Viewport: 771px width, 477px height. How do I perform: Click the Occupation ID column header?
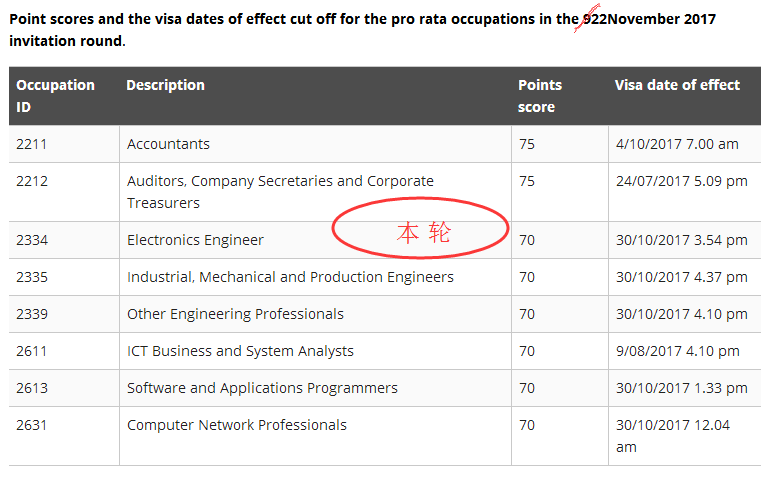[55, 95]
